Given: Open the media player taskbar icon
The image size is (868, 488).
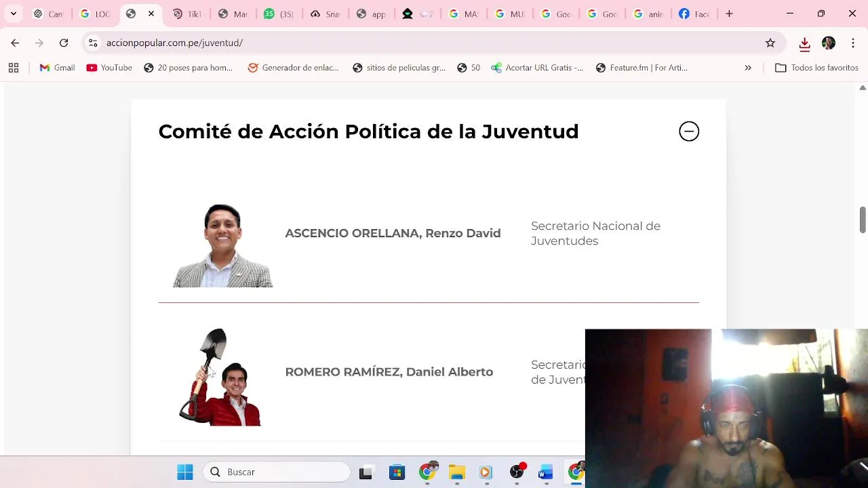Looking at the screenshot, I should 486,472.
